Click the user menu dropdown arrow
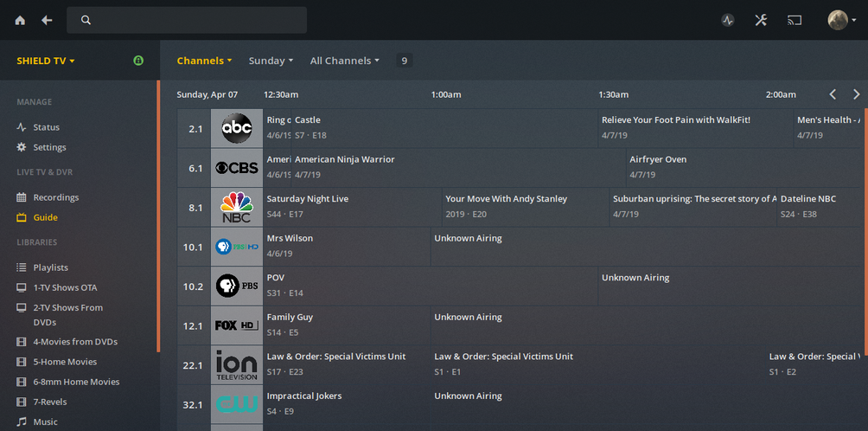Screen dimensions: 868x431 (x=853, y=21)
